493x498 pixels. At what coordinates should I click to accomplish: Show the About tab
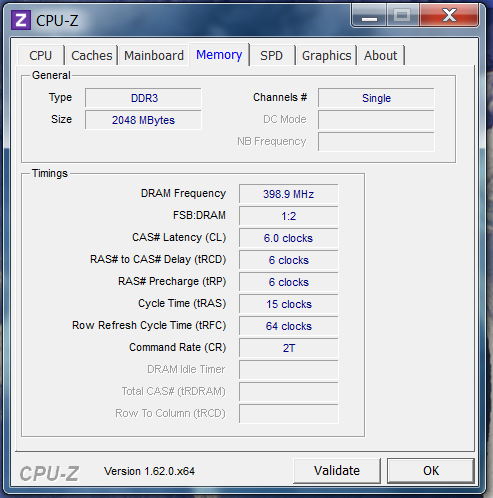click(x=380, y=55)
